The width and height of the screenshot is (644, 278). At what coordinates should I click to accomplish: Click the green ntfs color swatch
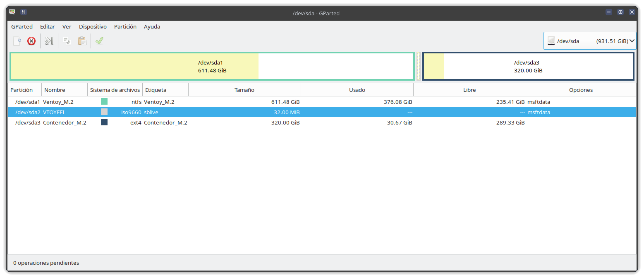coord(104,101)
